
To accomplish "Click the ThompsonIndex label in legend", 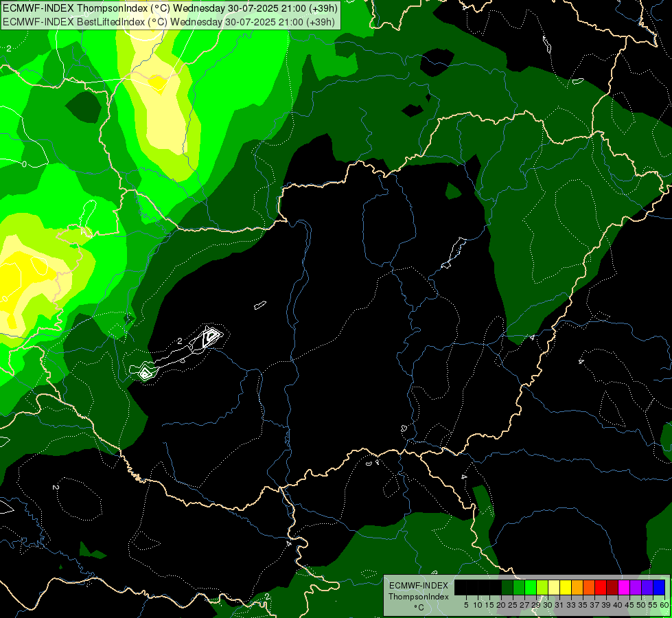I will point(419,597).
